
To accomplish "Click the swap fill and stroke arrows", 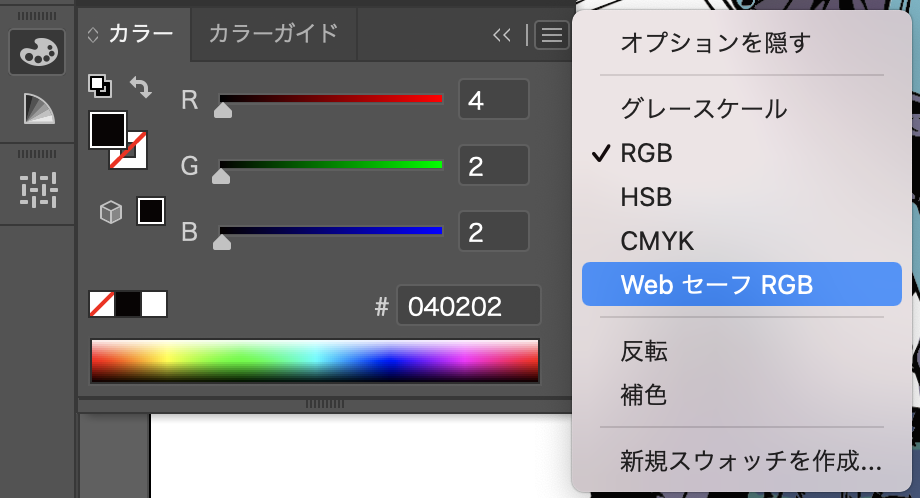I will (x=141, y=87).
